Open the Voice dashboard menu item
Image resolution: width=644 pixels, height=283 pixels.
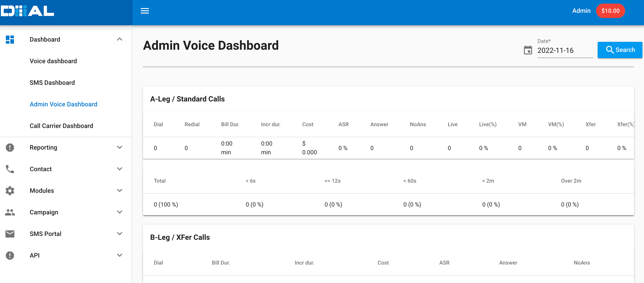pos(53,61)
